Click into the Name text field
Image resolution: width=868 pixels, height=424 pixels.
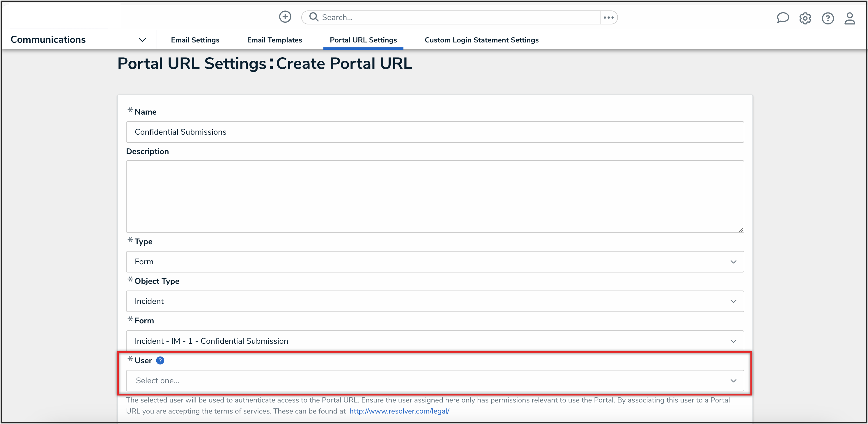[x=435, y=132]
